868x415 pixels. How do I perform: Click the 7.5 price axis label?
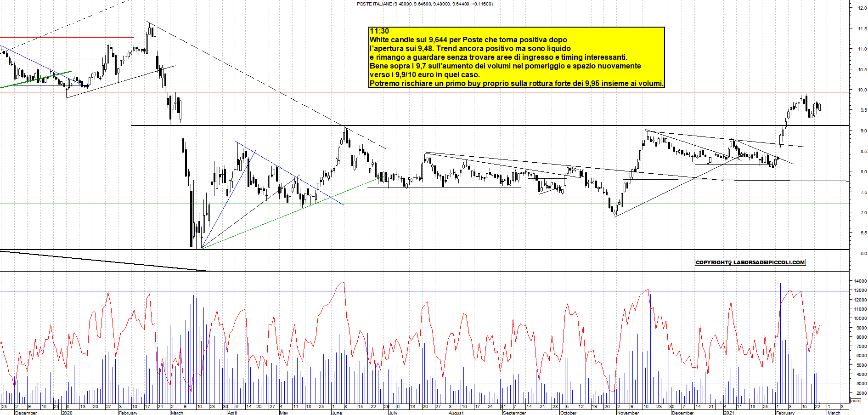[863, 193]
